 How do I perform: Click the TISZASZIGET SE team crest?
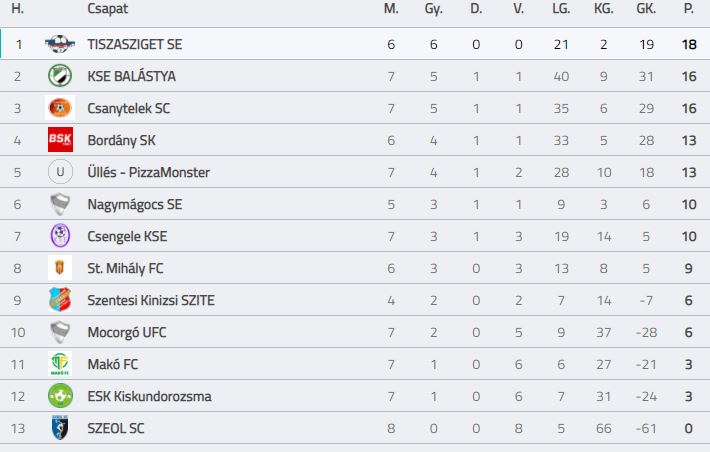click(60, 44)
